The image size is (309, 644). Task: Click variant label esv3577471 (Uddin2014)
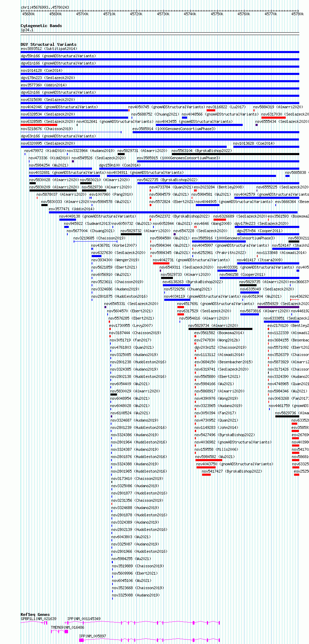point(72,209)
